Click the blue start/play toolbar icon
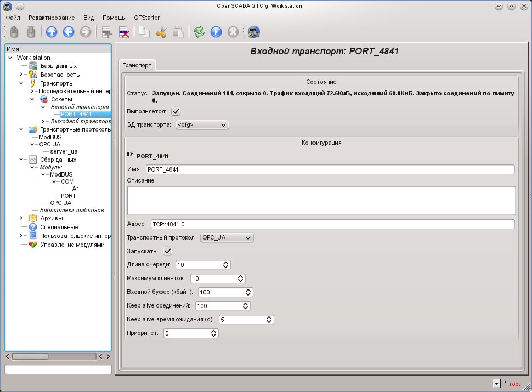Image resolution: width=532 pixels, height=392 pixels. point(216,32)
